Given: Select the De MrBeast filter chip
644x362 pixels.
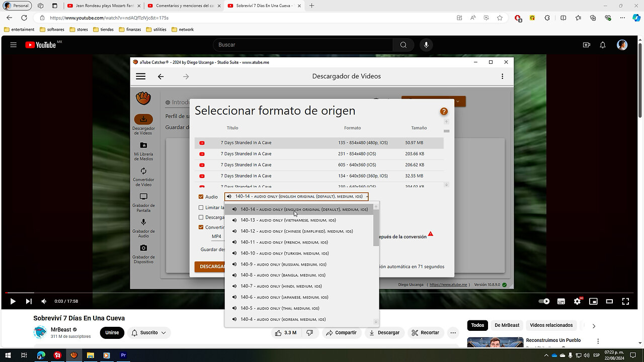Looking at the screenshot, I should pos(507,325).
